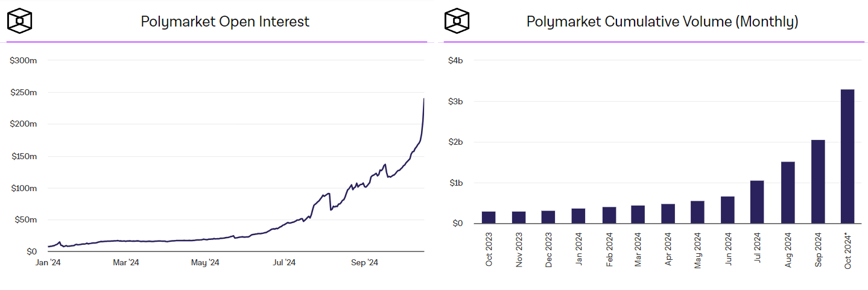Click the Mar '24 x-axis label
The image size is (868, 290).
126,263
